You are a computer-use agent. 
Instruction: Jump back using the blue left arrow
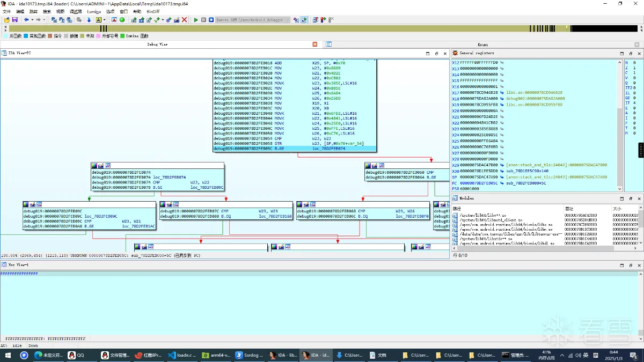point(26,19)
